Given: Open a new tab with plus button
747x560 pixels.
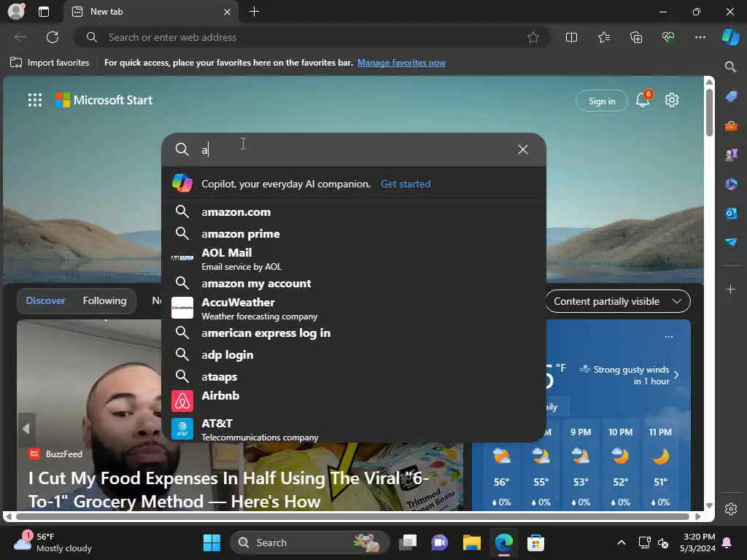Looking at the screenshot, I should click(255, 12).
